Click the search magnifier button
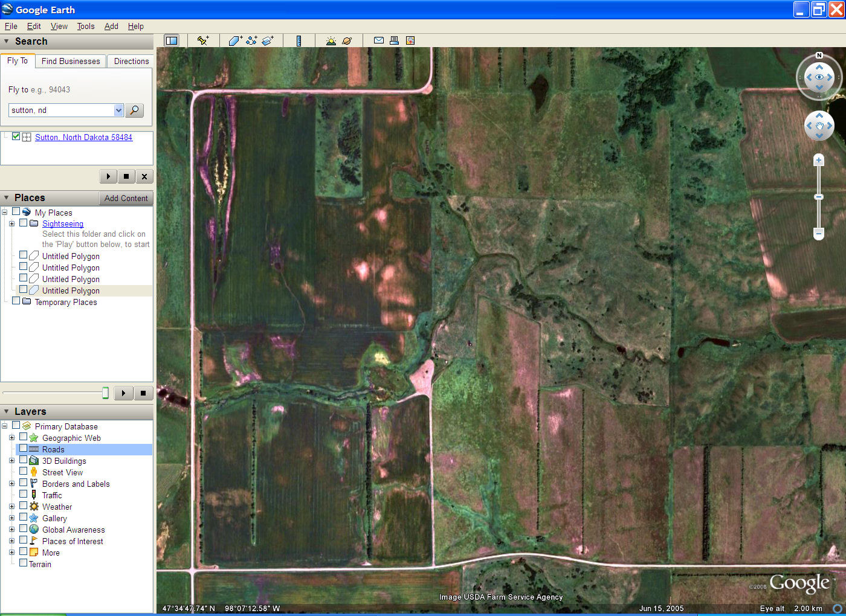This screenshot has width=846, height=616. tap(134, 110)
